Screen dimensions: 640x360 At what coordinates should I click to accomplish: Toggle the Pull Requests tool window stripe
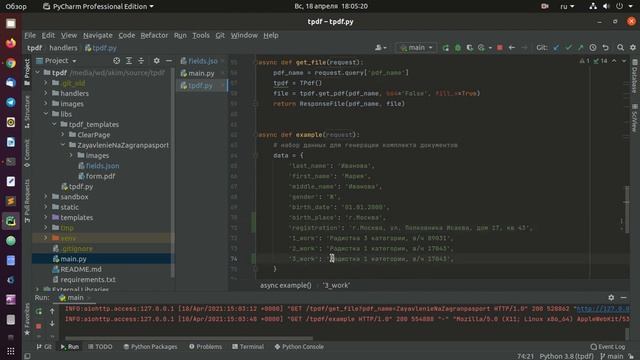[x=27, y=201]
